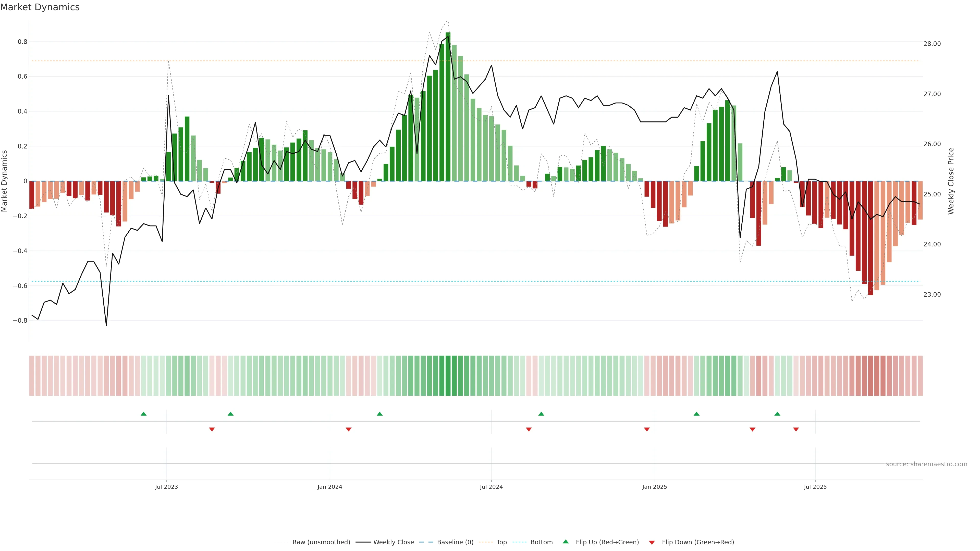Hide the Bottom threshold legend entry
Image resolution: width=980 pixels, height=551 pixels.
pyautogui.click(x=541, y=542)
